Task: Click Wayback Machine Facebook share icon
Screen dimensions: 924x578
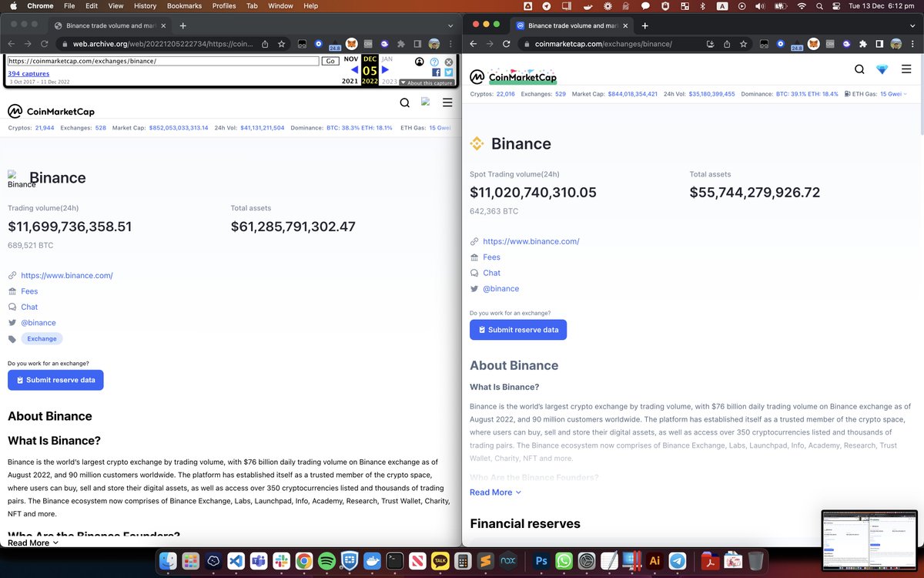Action: click(x=436, y=72)
